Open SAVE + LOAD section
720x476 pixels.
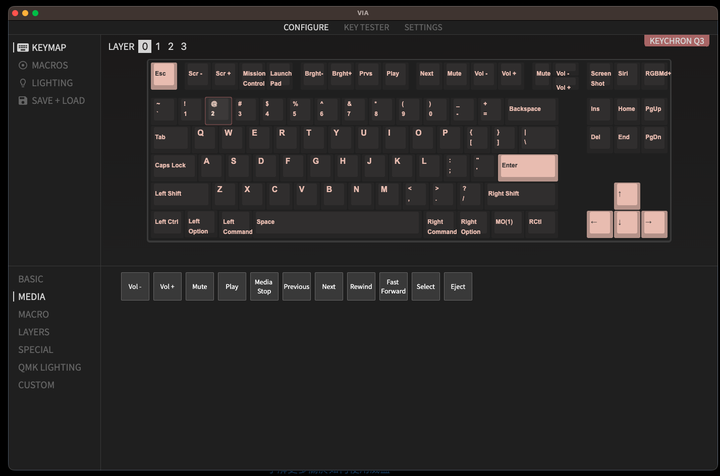[51, 101]
